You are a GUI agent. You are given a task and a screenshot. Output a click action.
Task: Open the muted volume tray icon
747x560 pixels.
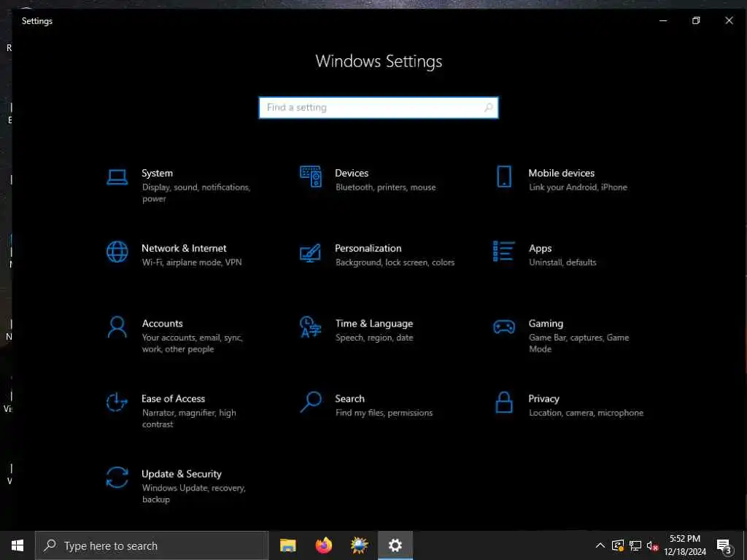pyautogui.click(x=652, y=545)
